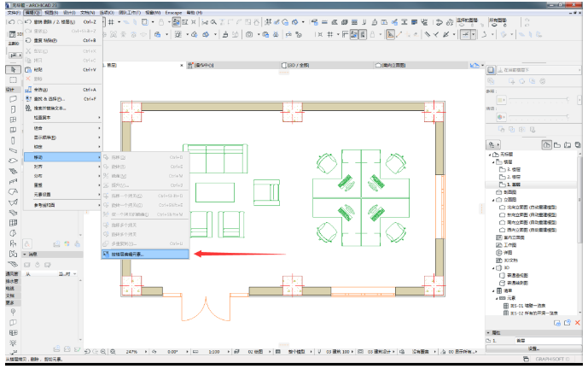588x369 pixels.
Task: Open the 分布 submenu
Action: point(62,176)
